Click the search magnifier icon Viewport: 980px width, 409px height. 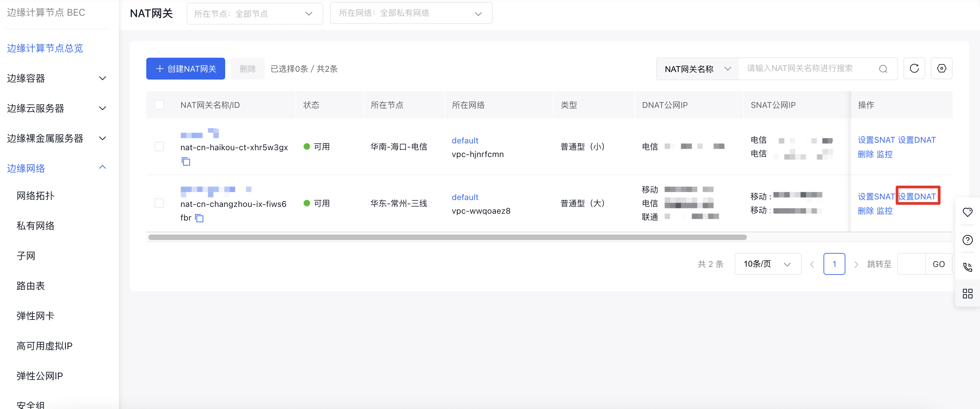point(883,69)
